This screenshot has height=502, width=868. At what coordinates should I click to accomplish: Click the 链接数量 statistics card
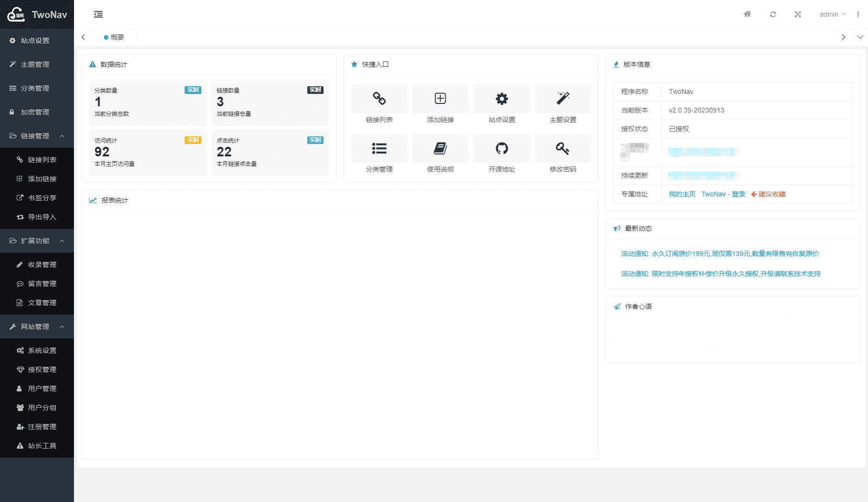(270, 102)
